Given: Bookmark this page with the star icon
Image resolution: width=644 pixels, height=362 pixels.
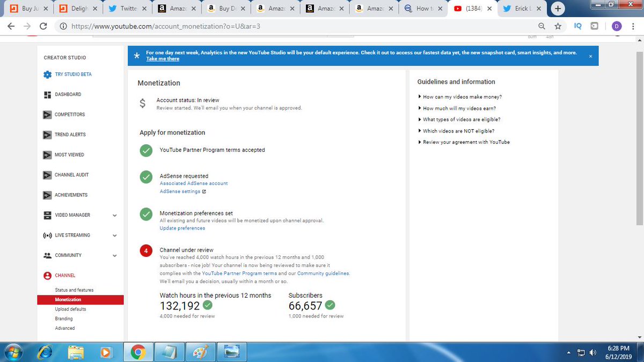Looking at the screenshot, I should click(x=558, y=26).
